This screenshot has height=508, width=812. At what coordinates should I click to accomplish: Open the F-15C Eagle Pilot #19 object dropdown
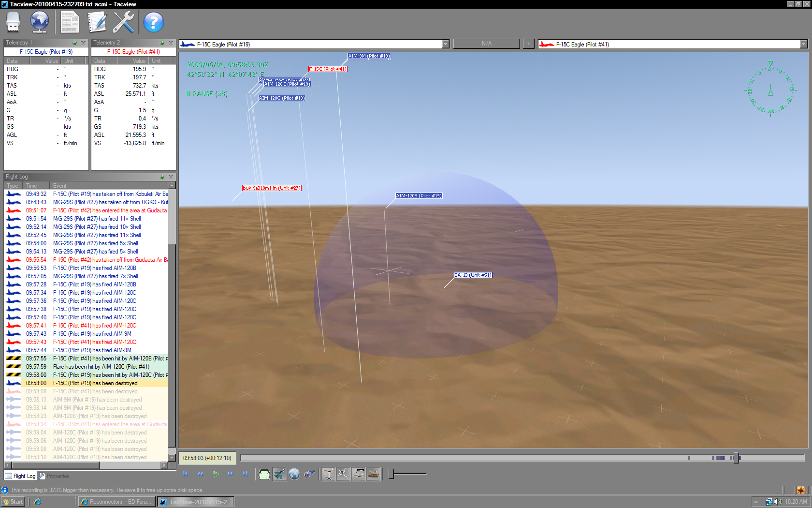pyautogui.click(x=446, y=44)
